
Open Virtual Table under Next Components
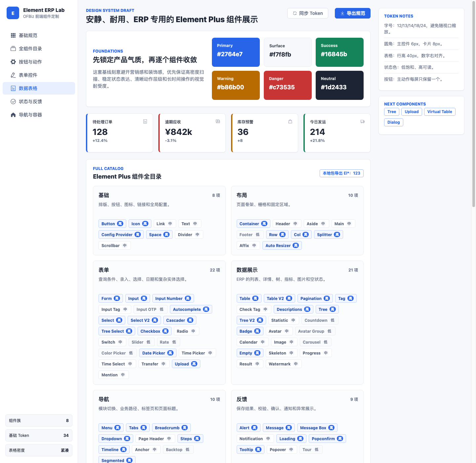(440, 112)
